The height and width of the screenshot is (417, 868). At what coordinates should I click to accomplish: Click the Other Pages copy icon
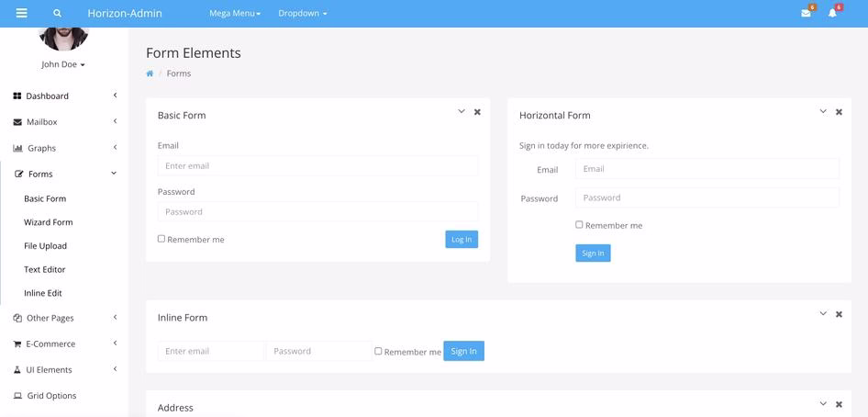click(17, 318)
